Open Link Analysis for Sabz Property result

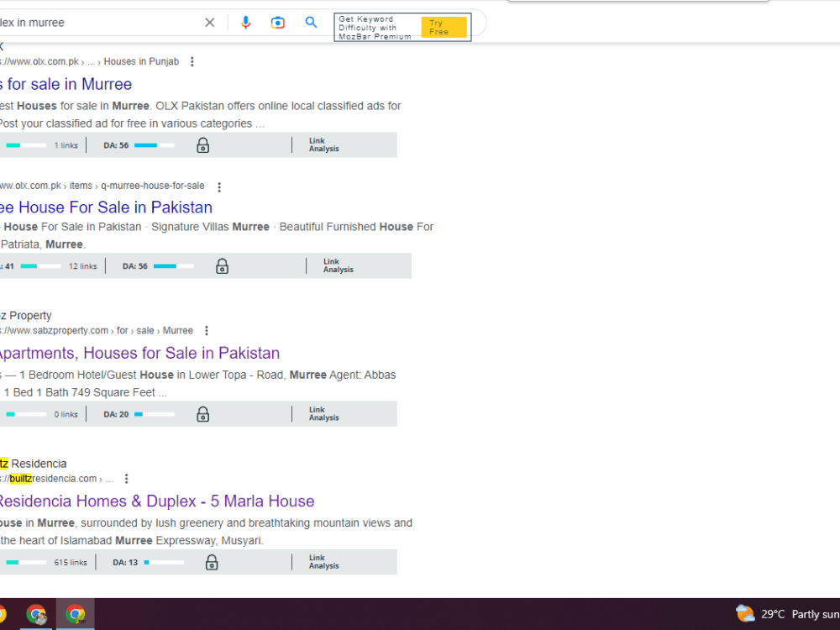[x=323, y=413]
